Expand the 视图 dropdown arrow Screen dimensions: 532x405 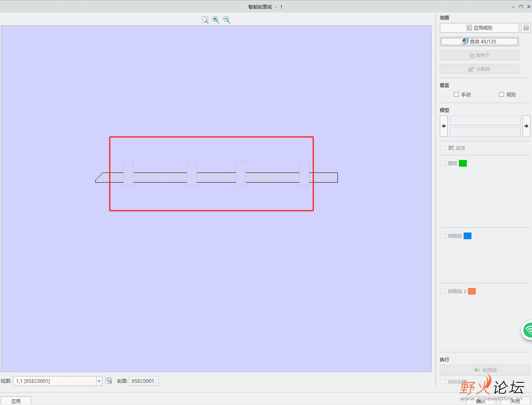click(99, 381)
